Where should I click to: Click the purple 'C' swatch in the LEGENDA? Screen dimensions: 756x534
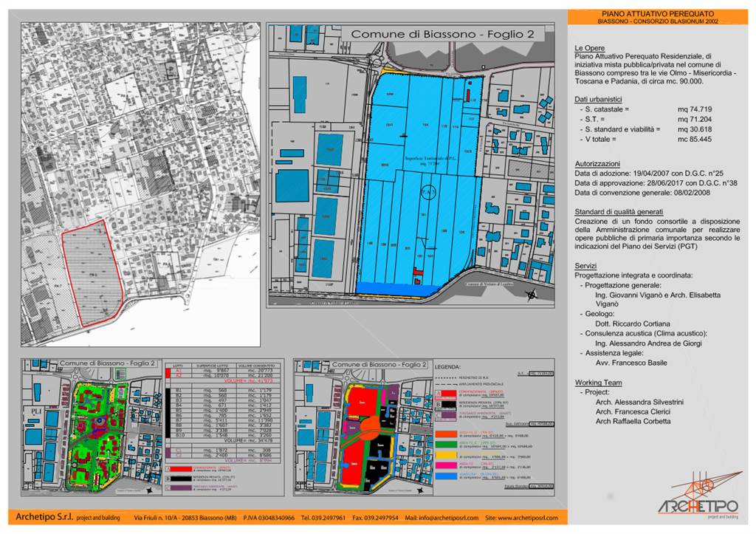[x=446, y=417]
